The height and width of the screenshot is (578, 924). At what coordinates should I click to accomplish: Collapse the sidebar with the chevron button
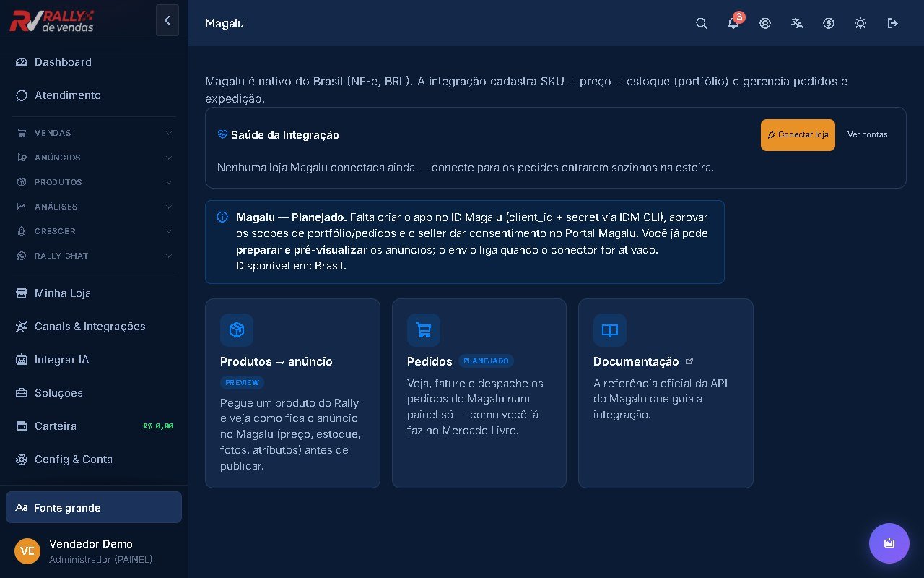(167, 20)
